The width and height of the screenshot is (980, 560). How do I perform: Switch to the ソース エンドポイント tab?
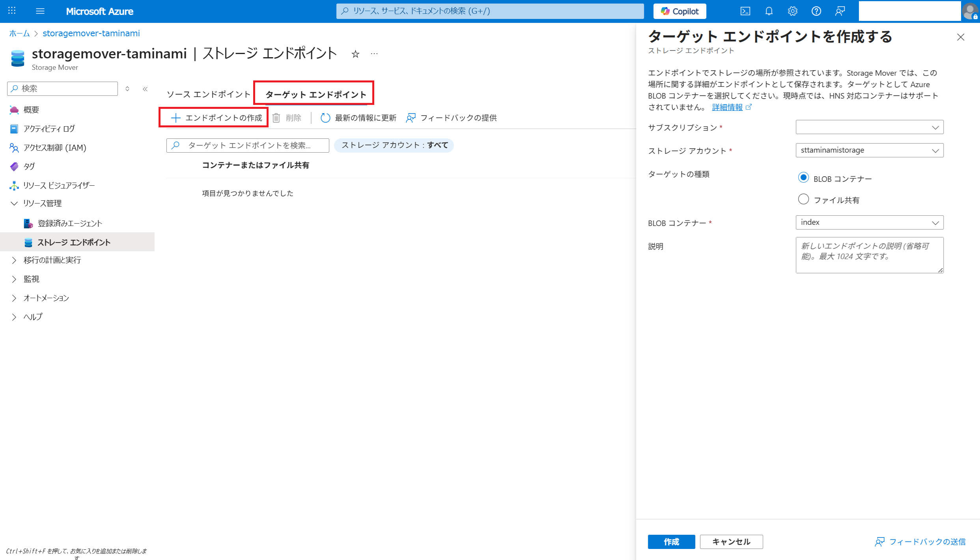tap(209, 94)
